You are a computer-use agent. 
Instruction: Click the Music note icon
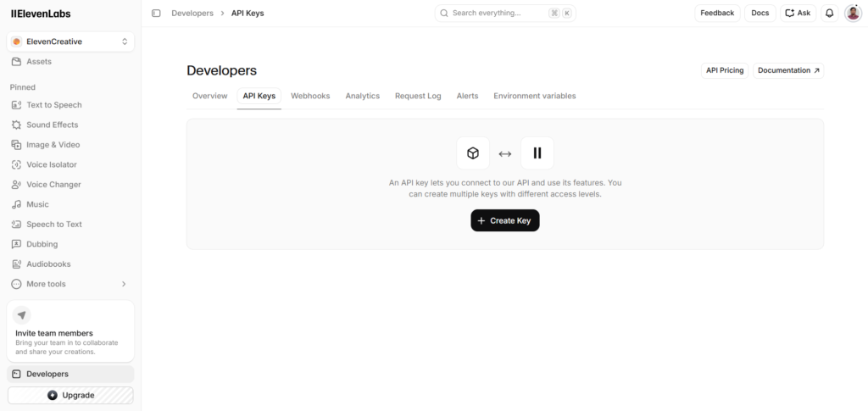(x=17, y=204)
